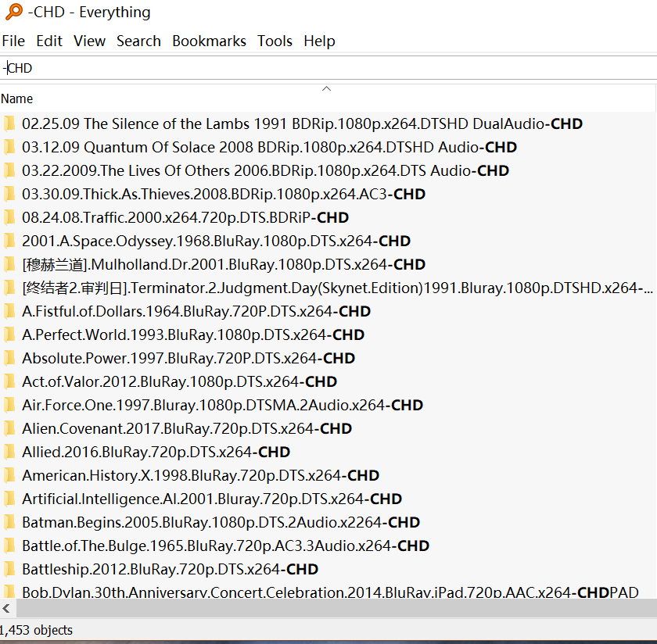The height and width of the screenshot is (644, 657).
Task: Open the File menu
Action: (x=13, y=41)
